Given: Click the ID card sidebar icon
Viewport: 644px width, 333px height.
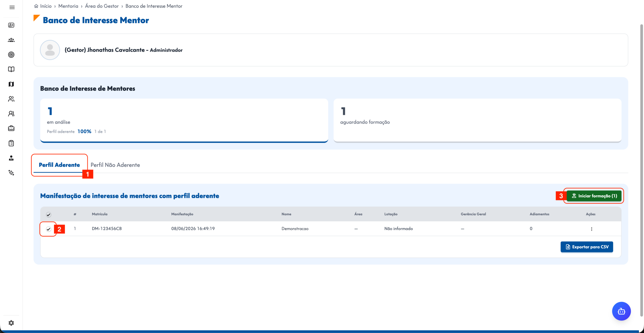Looking at the screenshot, I should point(11,25).
